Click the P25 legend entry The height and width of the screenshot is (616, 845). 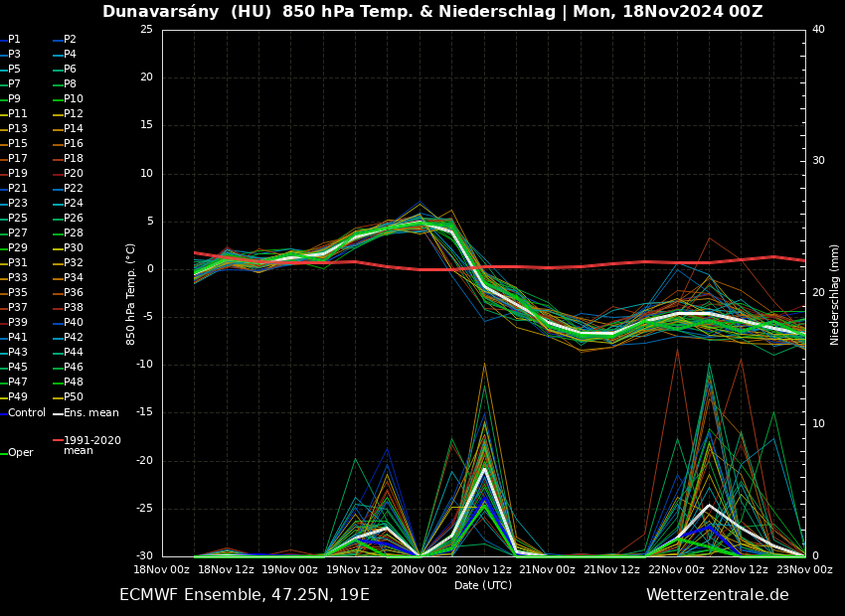18,219
